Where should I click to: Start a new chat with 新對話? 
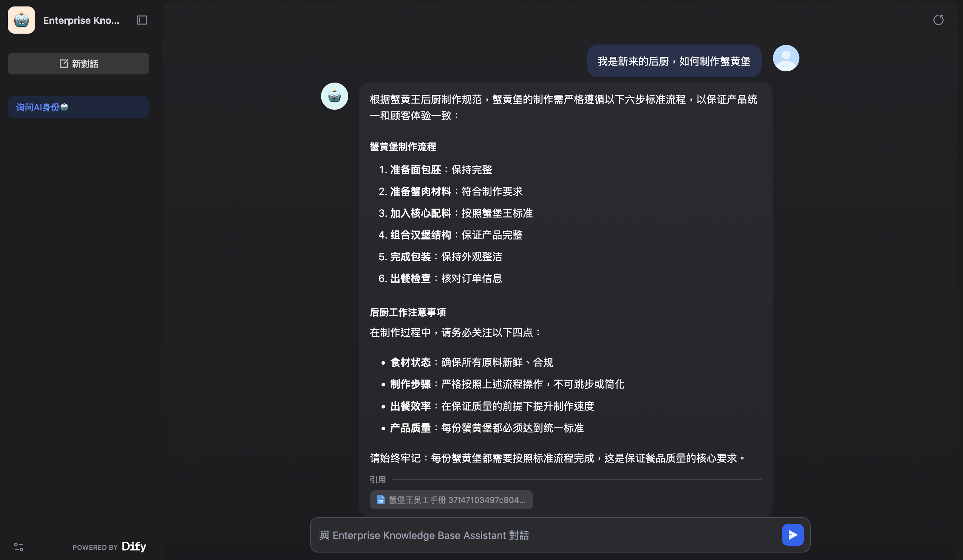click(x=78, y=64)
